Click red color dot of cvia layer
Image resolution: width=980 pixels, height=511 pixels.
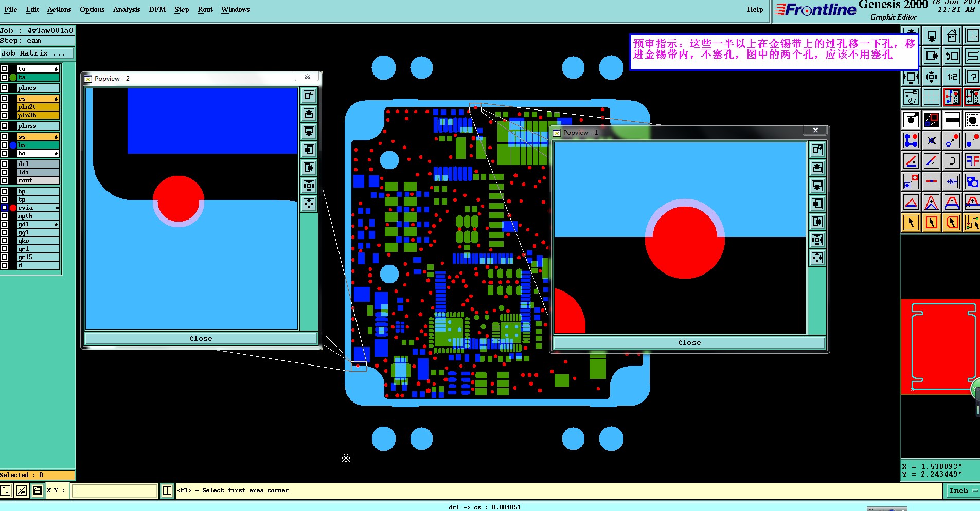[x=13, y=208]
